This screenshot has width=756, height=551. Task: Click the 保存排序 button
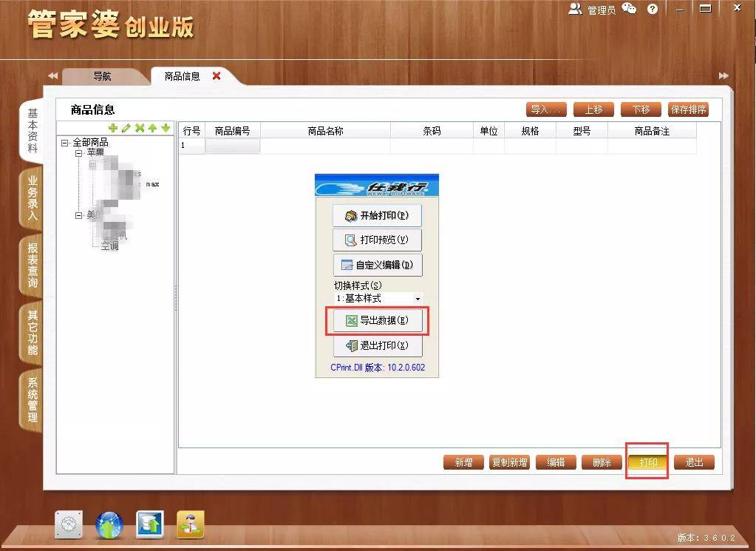(x=688, y=109)
